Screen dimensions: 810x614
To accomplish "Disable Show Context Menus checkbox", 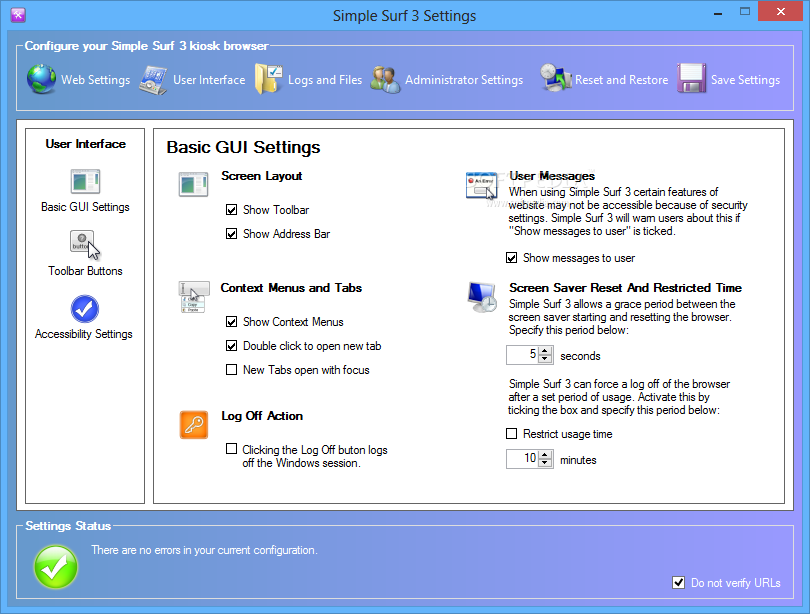I will [x=231, y=322].
